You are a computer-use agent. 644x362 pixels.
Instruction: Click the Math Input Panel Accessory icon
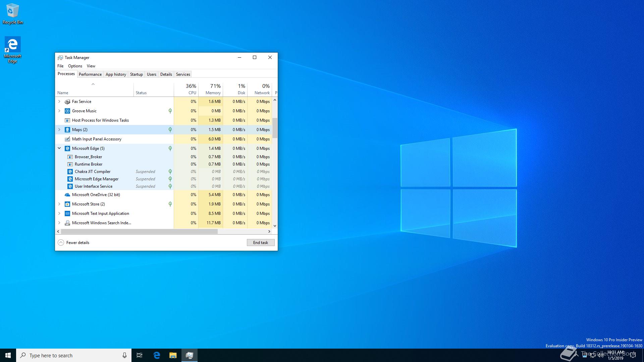(67, 139)
